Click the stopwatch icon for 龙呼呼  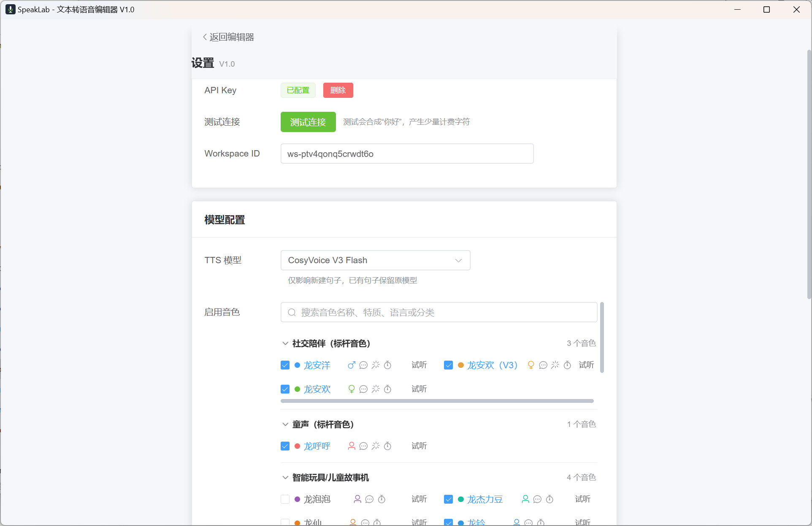pyautogui.click(x=387, y=446)
